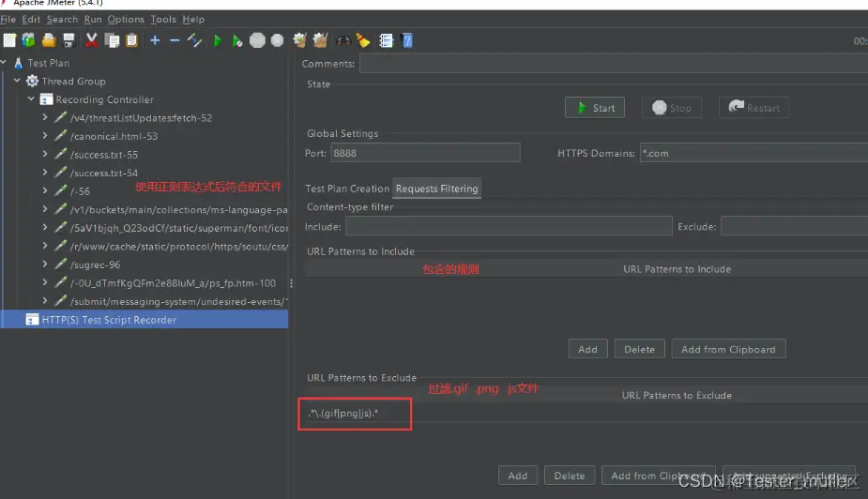Image resolution: width=868 pixels, height=499 pixels.
Task: Open the Options menu
Action: (126, 20)
